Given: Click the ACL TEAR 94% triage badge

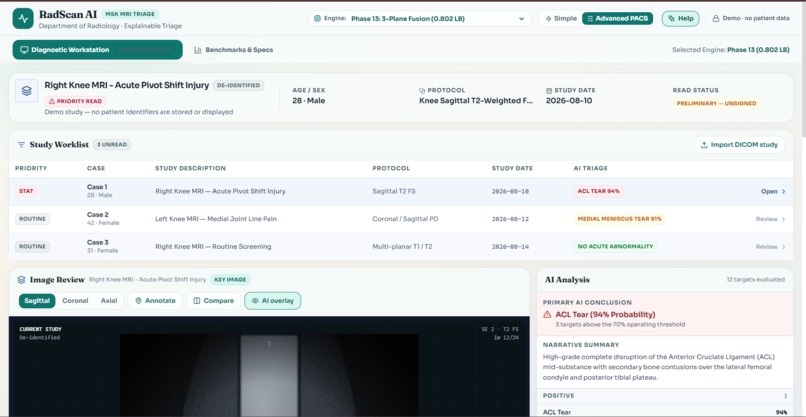Looking at the screenshot, I should [599, 191].
